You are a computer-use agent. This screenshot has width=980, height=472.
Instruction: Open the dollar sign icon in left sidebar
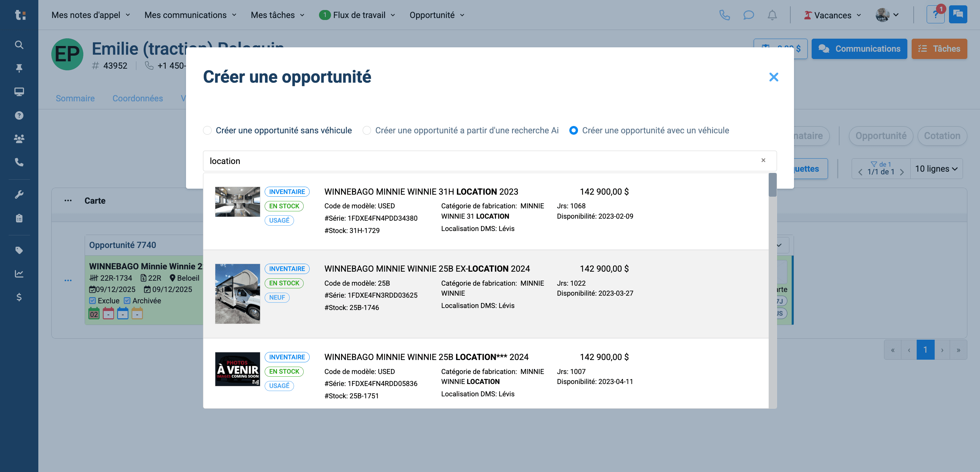(x=19, y=297)
